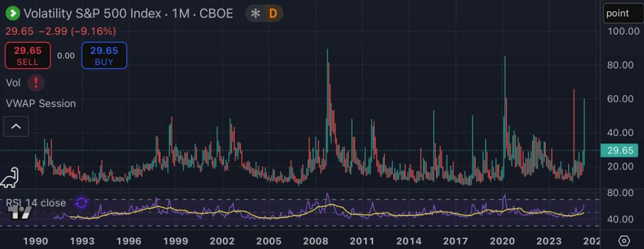
Task: Click the -2.99 (-9.16%) price change text
Action: coord(77,31)
